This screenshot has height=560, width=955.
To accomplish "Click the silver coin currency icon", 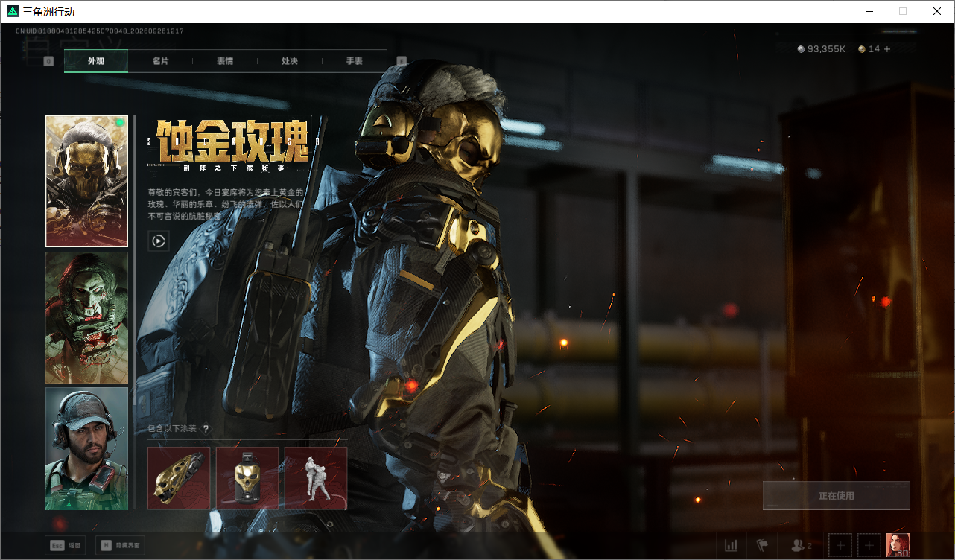I will [801, 49].
